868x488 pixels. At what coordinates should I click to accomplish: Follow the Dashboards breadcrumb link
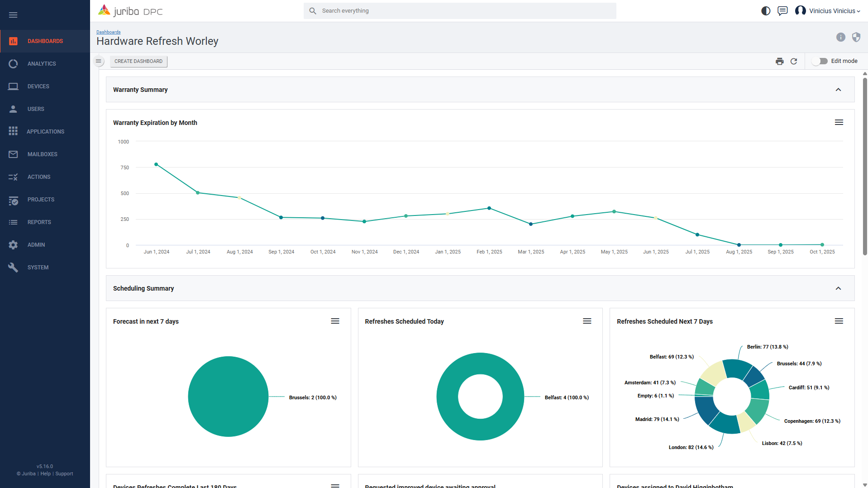pyautogui.click(x=108, y=32)
